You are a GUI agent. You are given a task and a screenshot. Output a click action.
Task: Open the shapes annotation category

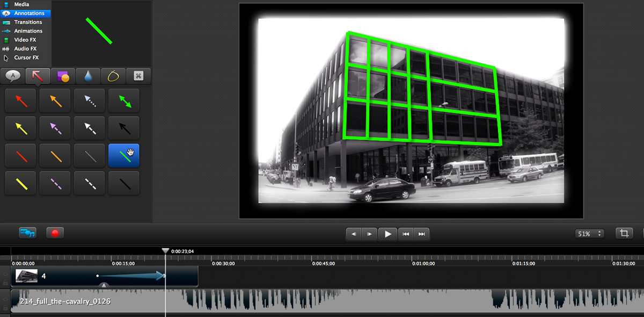(x=63, y=76)
